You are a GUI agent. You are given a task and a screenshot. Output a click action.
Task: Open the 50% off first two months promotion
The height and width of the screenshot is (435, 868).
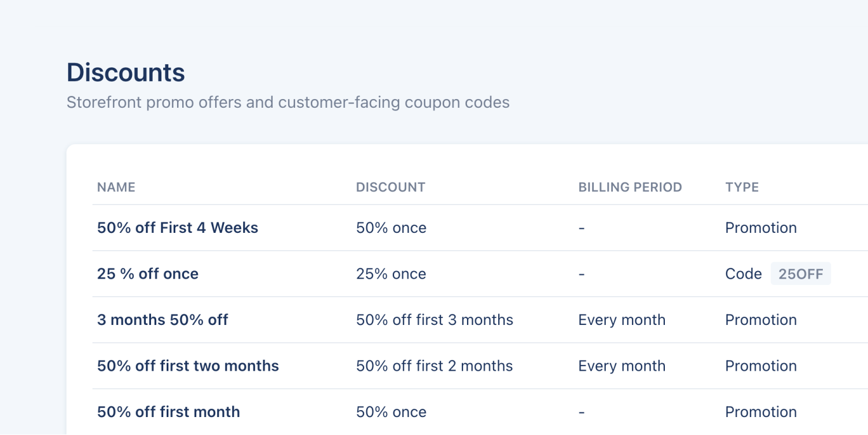click(x=187, y=365)
